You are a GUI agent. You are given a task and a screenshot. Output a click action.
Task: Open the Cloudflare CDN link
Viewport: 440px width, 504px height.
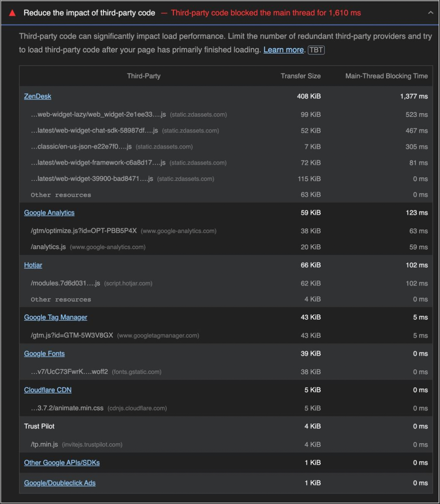pyautogui.click(x=48, y=390)
